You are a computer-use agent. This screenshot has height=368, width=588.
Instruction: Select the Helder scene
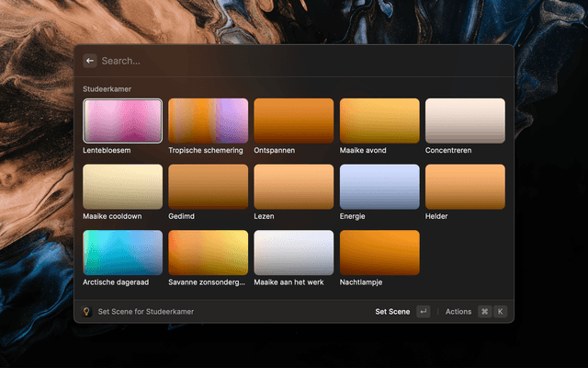click(465, 187)
